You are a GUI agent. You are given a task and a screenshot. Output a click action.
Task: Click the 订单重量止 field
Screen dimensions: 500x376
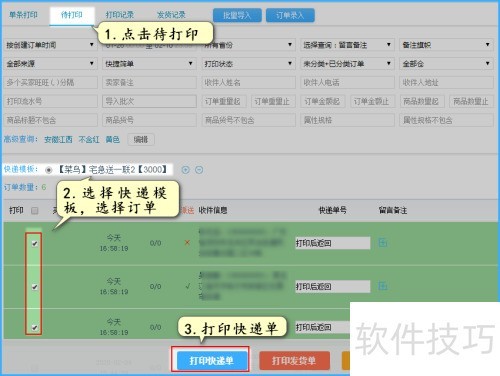273,101
